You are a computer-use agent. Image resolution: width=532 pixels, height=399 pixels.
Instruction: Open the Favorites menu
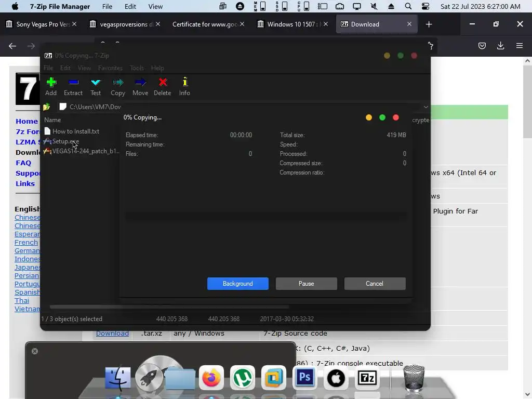pyautogui.click(x=110, y=68)
